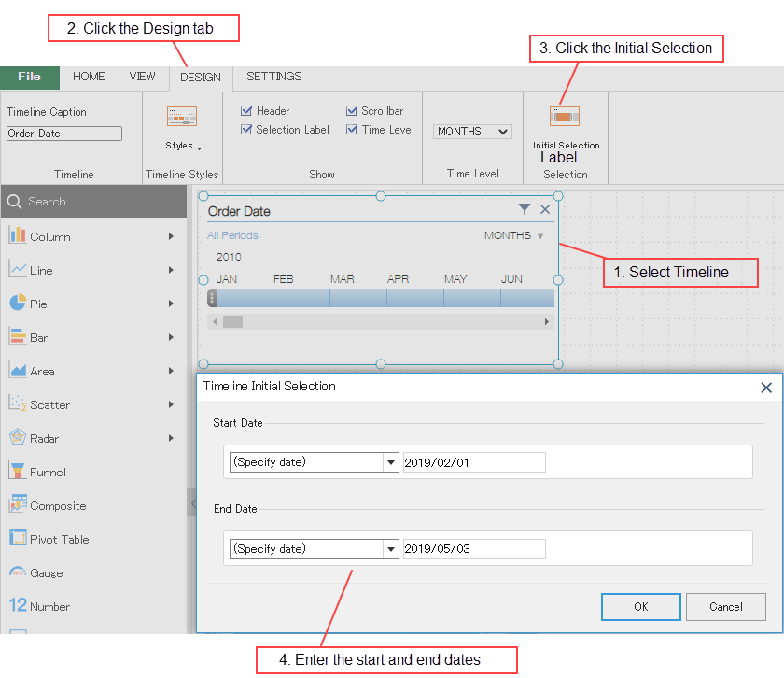Select the Pie chart icon
Image resolution: width=784 pixels, height=678 pixels.
click(x=18, y=303)
